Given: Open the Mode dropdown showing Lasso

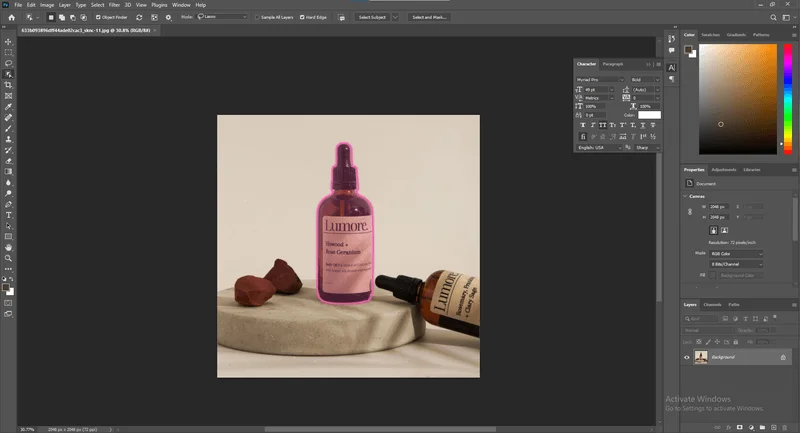Looking at the screenshot, I should click(223, 17).
